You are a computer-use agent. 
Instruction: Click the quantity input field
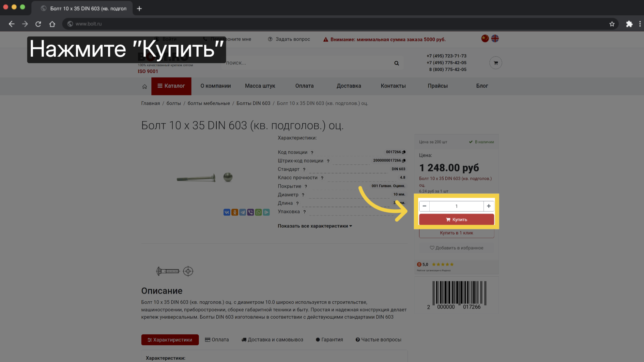click(457, 206)
